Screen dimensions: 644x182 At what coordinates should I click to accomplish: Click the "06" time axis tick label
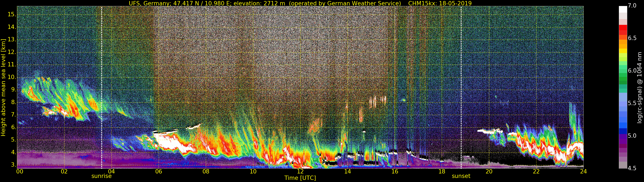tap(159, 172)
